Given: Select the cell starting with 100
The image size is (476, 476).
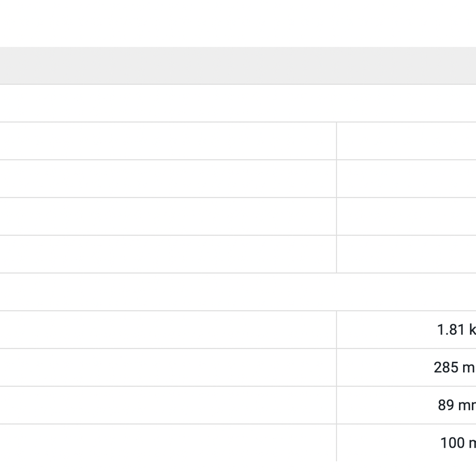Looking at the screenshot, I should [407, 442].
